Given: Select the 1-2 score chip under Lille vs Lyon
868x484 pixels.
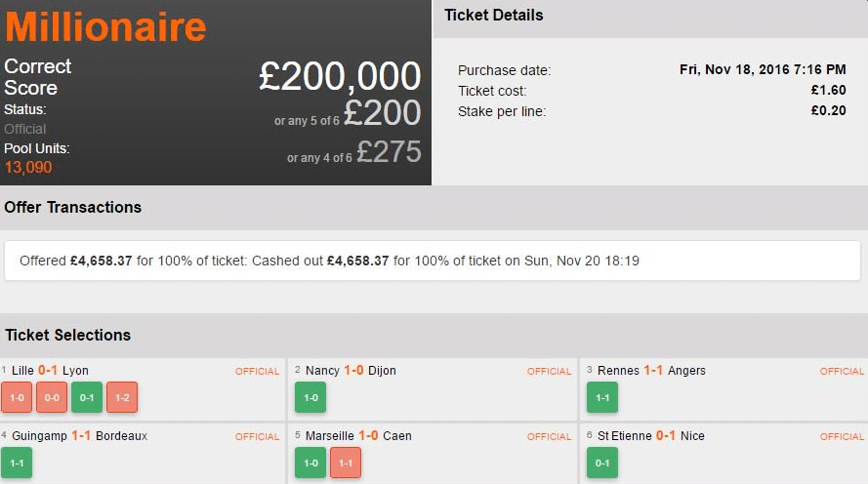Looking at the screenshot, I should pos(122,397).
